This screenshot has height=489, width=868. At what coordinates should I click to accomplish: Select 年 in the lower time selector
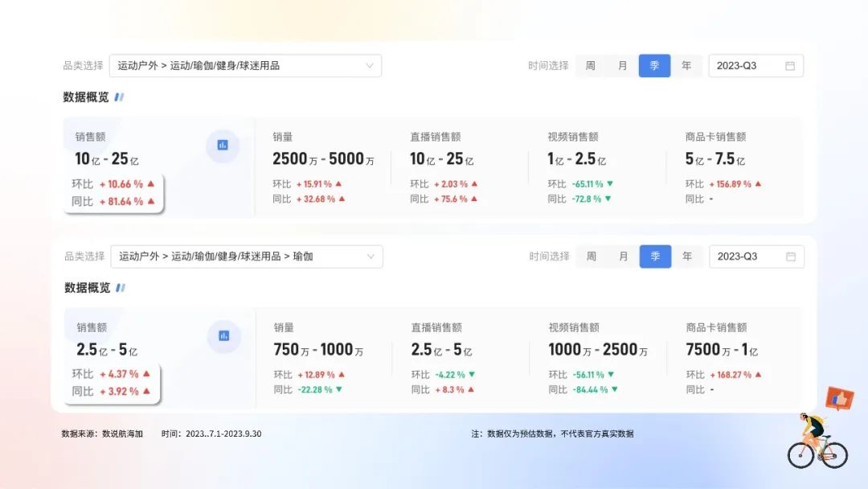(x=687, y=257)
